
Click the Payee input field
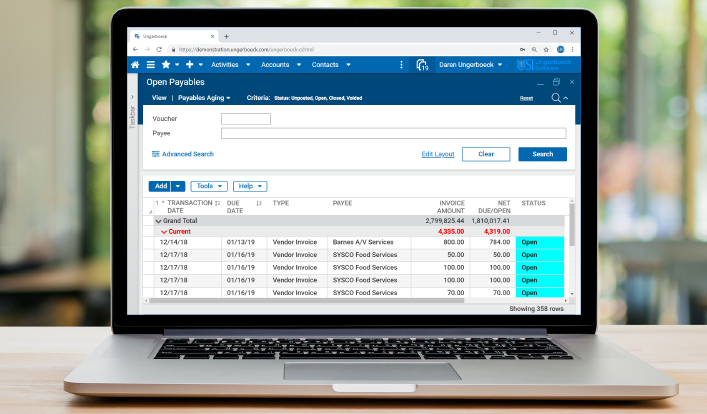coord(393,133)
